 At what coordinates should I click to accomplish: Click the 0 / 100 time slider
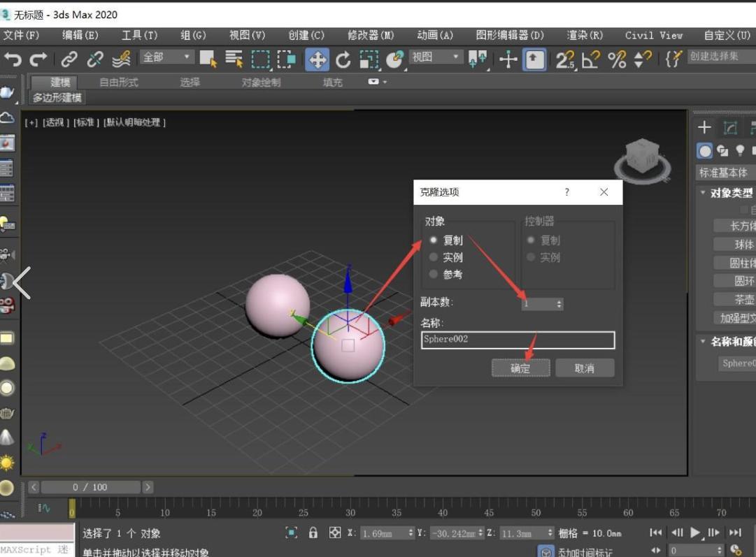coord(90,487)
